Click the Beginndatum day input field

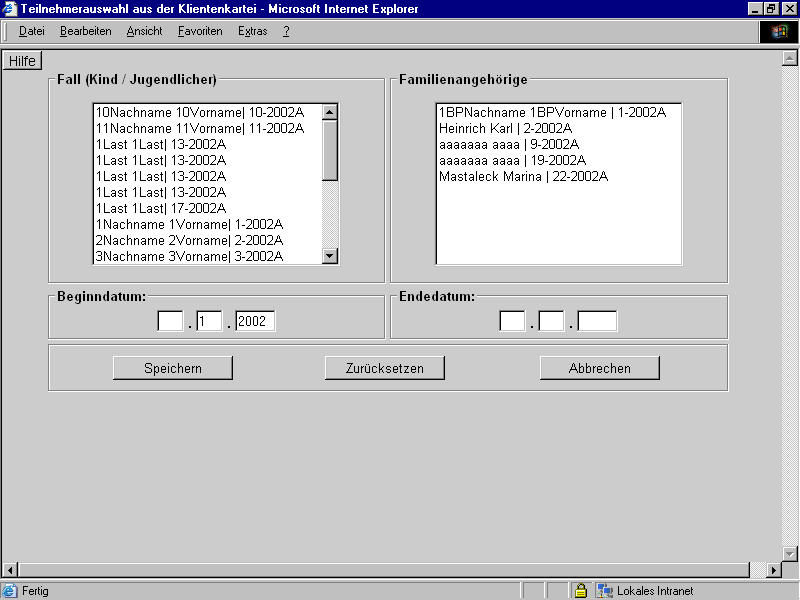click(x=170, y=321)
